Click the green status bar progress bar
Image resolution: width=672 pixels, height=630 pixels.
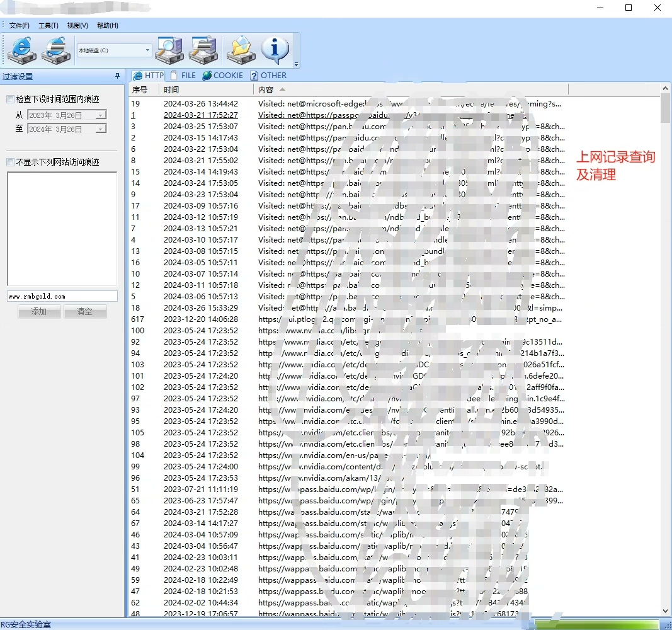[596, 624]
